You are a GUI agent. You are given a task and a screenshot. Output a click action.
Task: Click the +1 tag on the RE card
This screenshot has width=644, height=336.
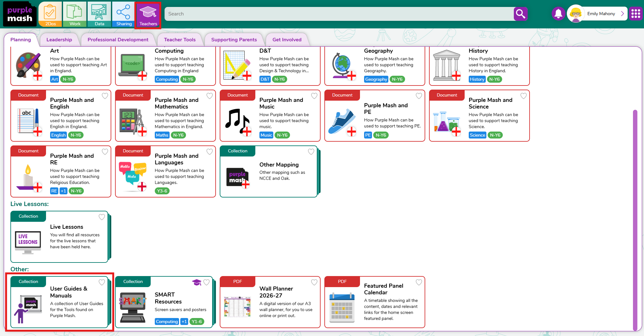(x=63, y=191)
